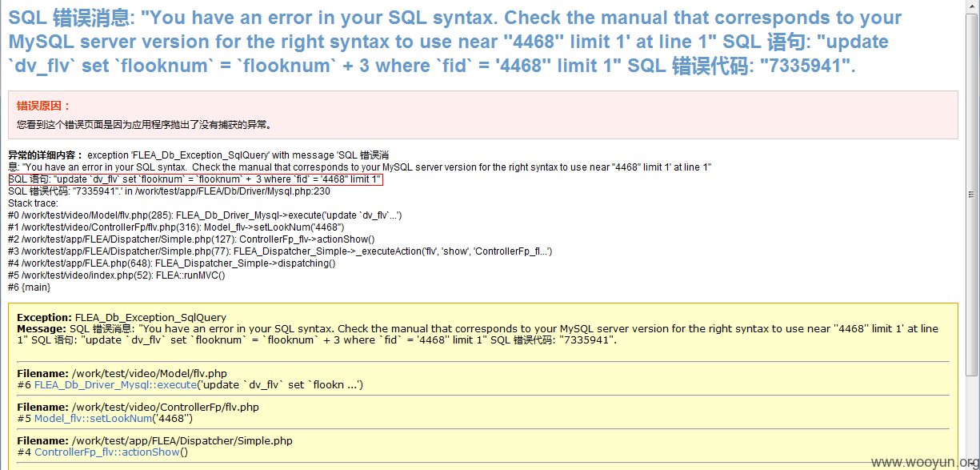
Task: Click the www.wooyun.org watermark
Action: 923,463
